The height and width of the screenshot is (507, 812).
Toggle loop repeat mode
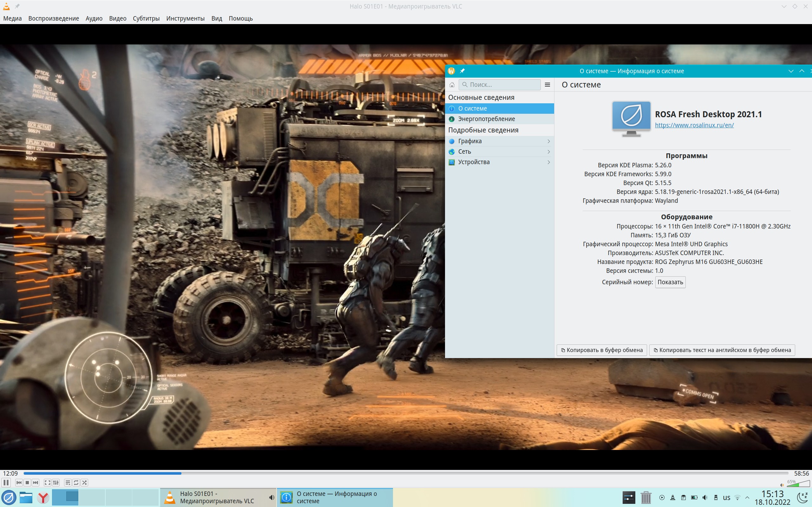pyautogui.click(x=76, y=483)
